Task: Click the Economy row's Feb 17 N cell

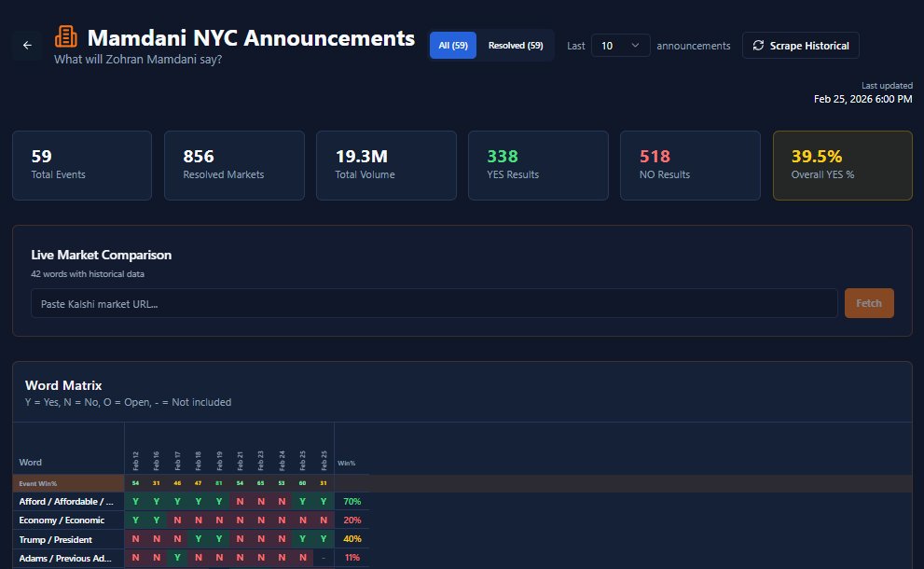Action: click(x=177, y=520)
